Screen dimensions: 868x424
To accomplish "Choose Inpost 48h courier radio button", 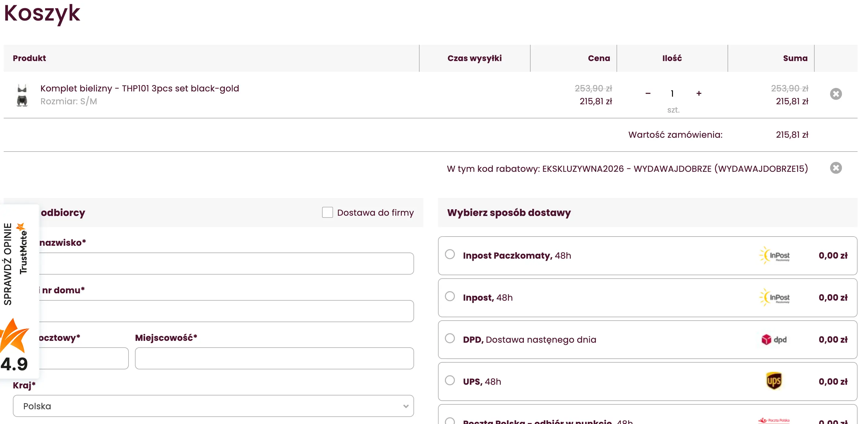I will (x=450, y=296).
